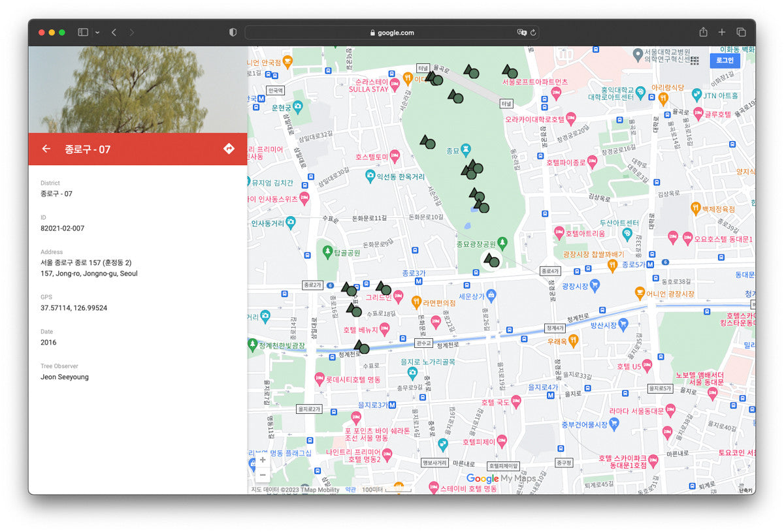Open the tree photo thumbnail
784x532 pixels.
tap(137, 89)
